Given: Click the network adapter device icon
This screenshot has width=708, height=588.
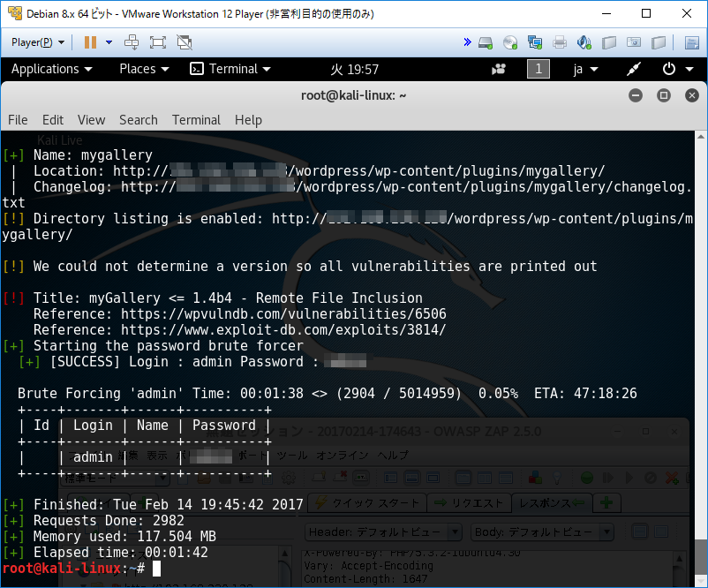Looking at the screenshot, I should click(535, 42).
